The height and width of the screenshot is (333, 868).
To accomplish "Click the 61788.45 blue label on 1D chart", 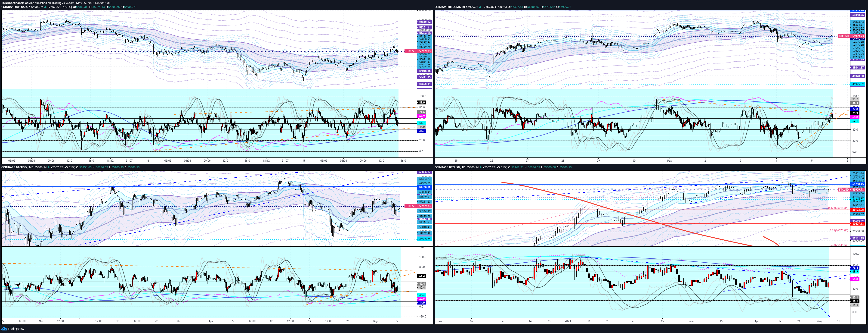I will [858, 184].
